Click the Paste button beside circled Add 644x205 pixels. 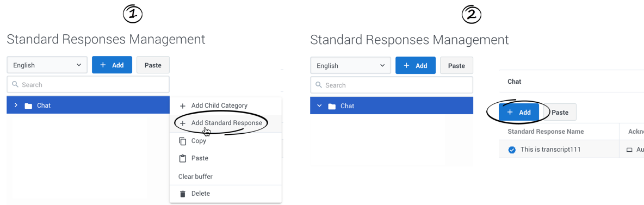560,112
